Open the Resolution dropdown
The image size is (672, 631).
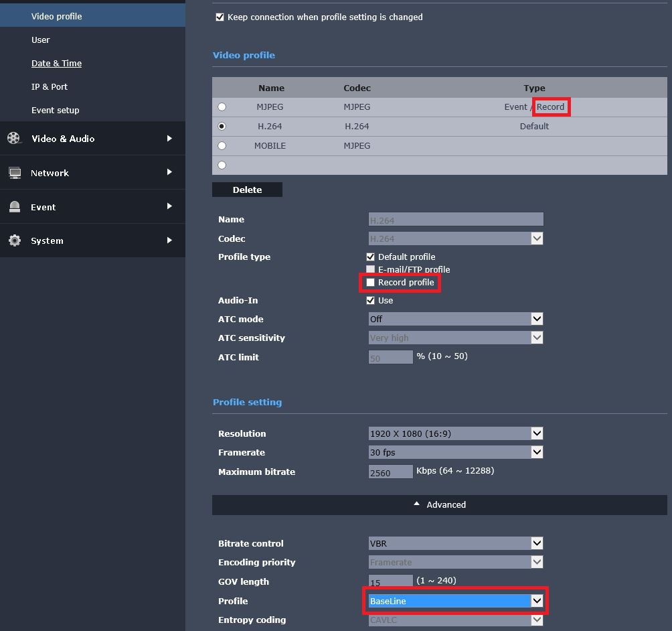(455, 433)
